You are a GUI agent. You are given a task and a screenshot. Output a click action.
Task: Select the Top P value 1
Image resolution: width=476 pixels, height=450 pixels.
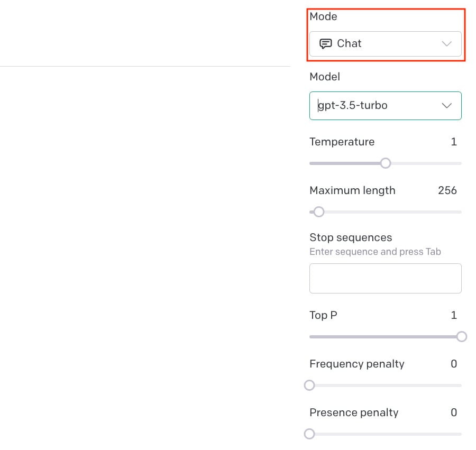point(454,315)
